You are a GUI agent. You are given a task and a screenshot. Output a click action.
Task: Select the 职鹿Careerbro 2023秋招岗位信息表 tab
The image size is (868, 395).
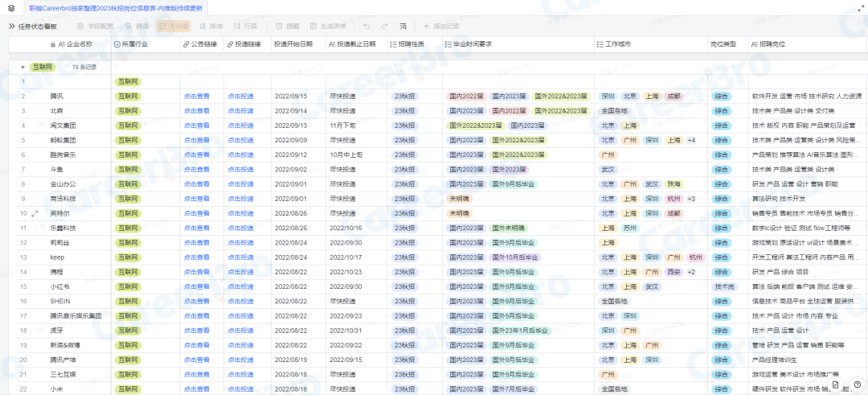point(116,8)
